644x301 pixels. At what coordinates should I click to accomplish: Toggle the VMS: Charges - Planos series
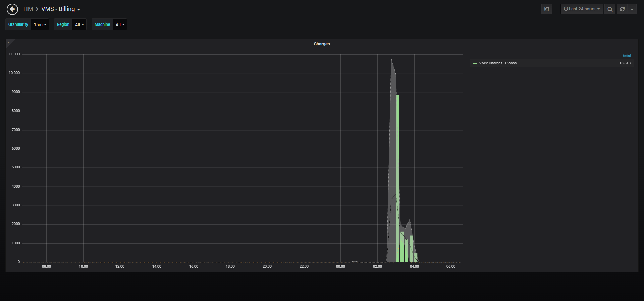tap(498, 63)
